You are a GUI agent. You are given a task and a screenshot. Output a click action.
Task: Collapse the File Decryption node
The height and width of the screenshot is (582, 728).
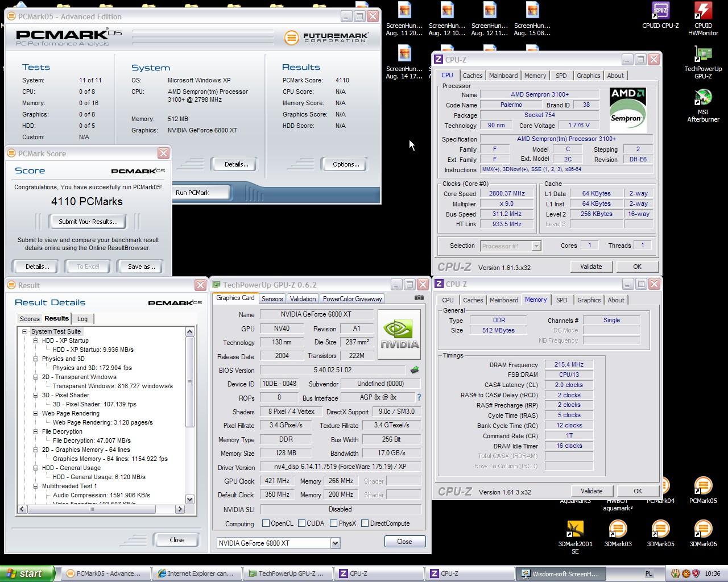coord(36,431)
